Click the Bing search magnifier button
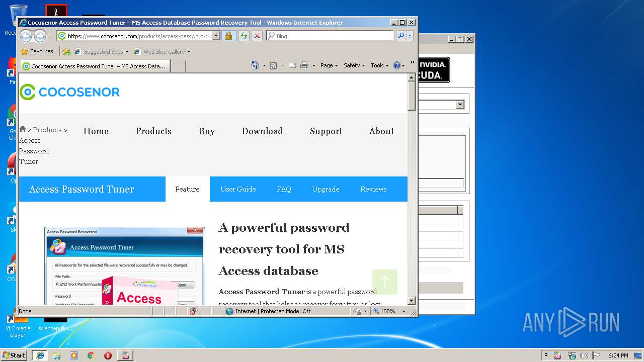The image size is (644, 362). [401, 36]
